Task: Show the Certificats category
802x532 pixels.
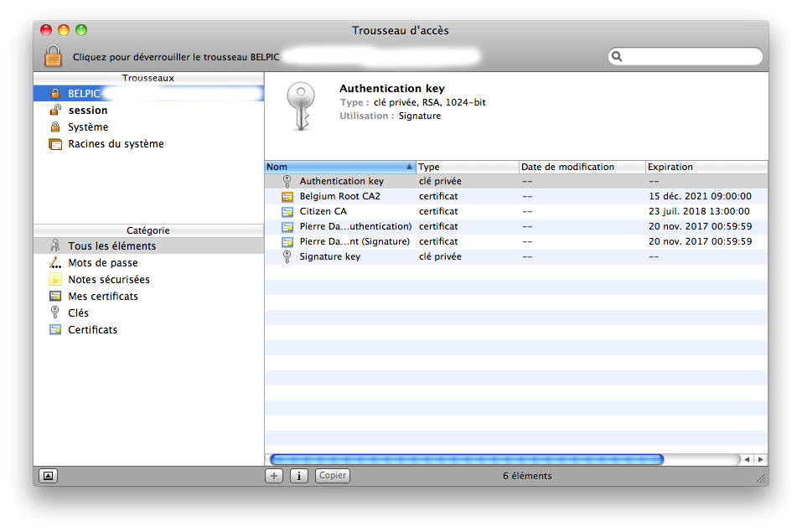Action: coord(92,329)
